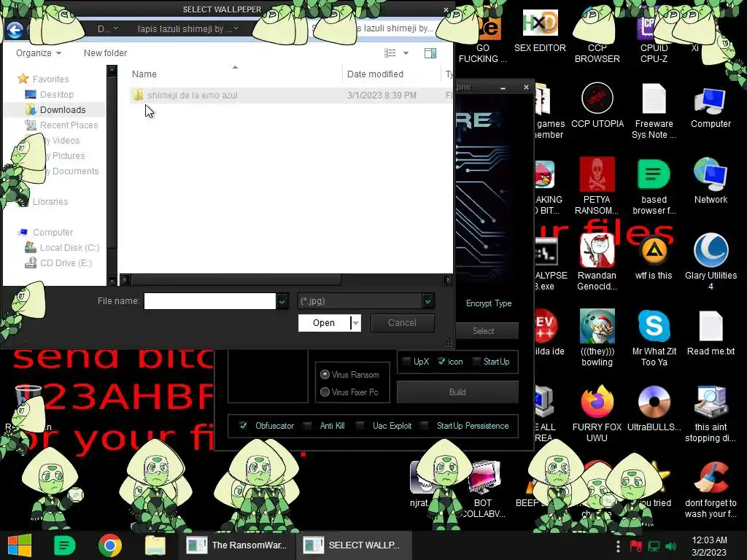The width and height of the screenshot is (747, 560).
Task: Click the horizontal scrollbar in file list
Action: pos(236,279)
